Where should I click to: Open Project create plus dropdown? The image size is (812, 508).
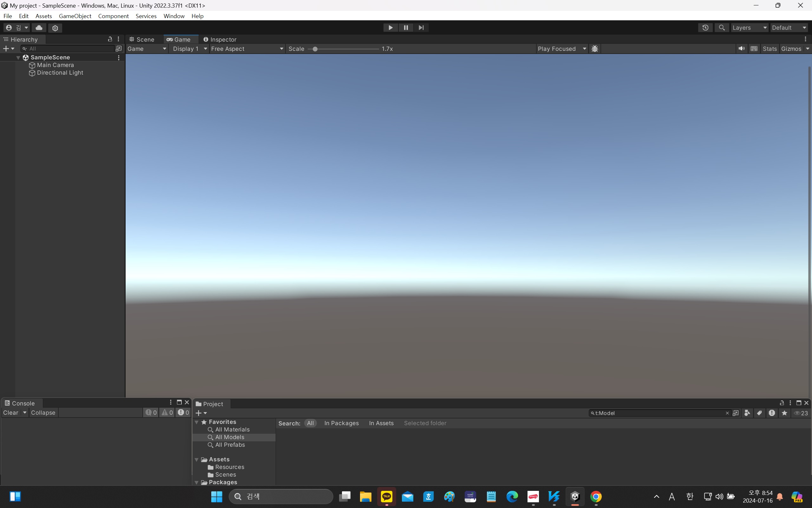tap(201, 413)
